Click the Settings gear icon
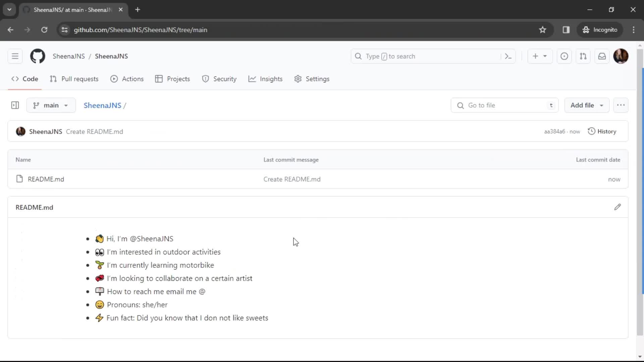Screen dimensions: 644x362 point(299,79)
